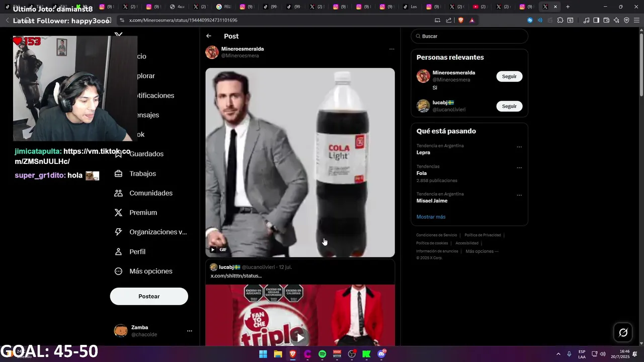Click the Postear button

click(x=149, y=297)
